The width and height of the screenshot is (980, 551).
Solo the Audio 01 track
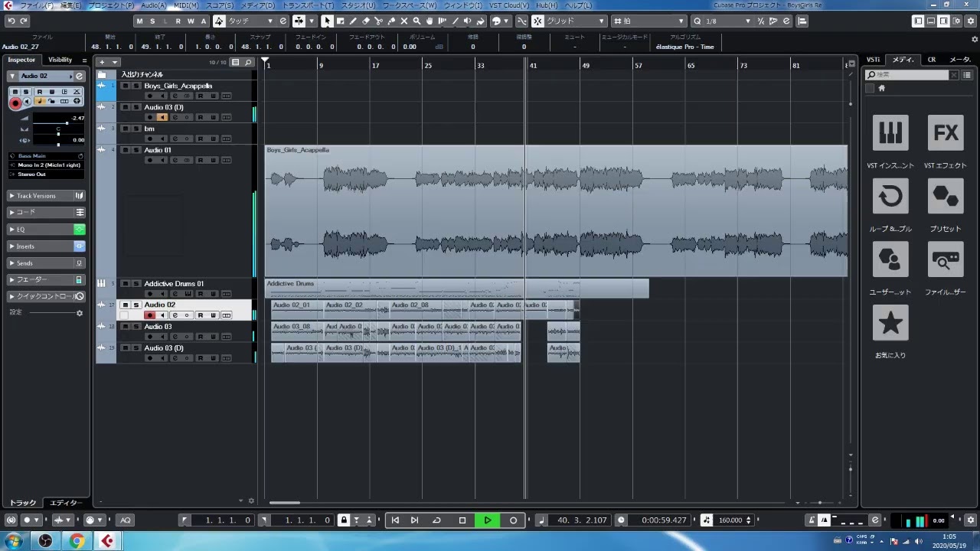(x=136, y=151)
